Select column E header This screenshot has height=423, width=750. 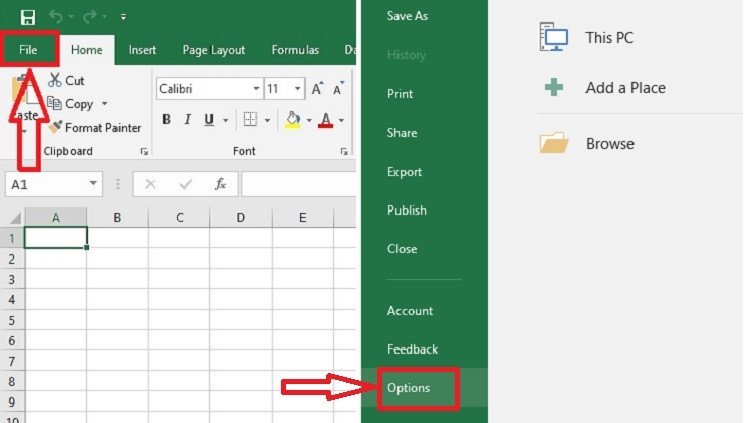[303, 218]
